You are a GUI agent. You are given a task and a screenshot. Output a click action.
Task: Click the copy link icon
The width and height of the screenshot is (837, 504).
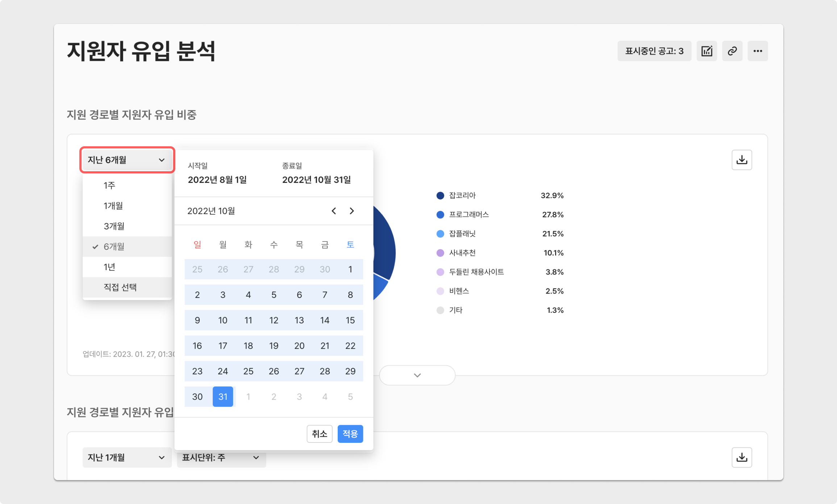point(732,51)
